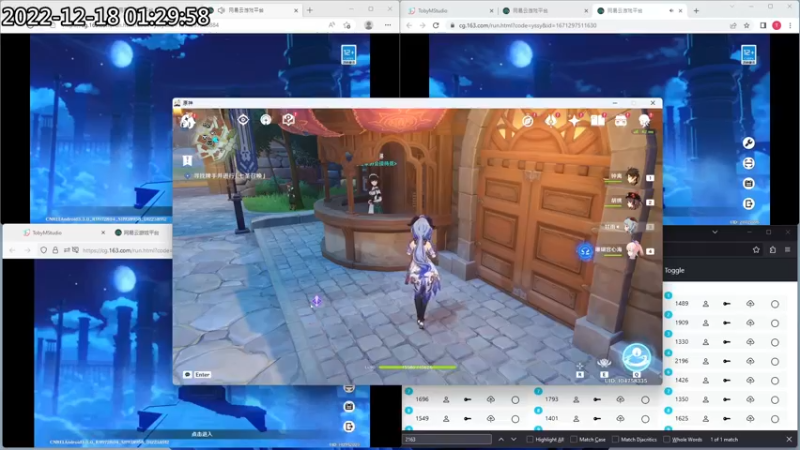Image resolution: width=800 pixels, height=450 pixels.
Task: Open the share icon in Chrome's address bar
Action: pyautogui.click(x=733, y=25)
